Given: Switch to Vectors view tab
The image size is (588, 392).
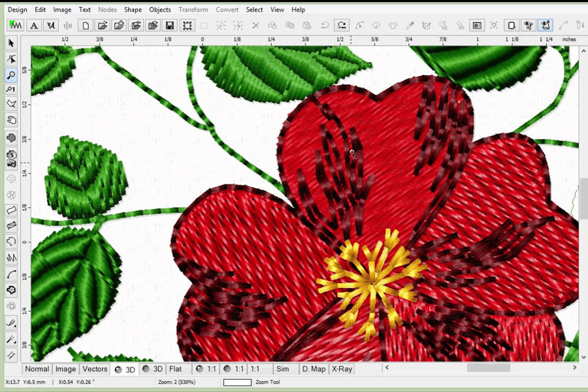Looking at the screenshot, I should coord(95,369).
